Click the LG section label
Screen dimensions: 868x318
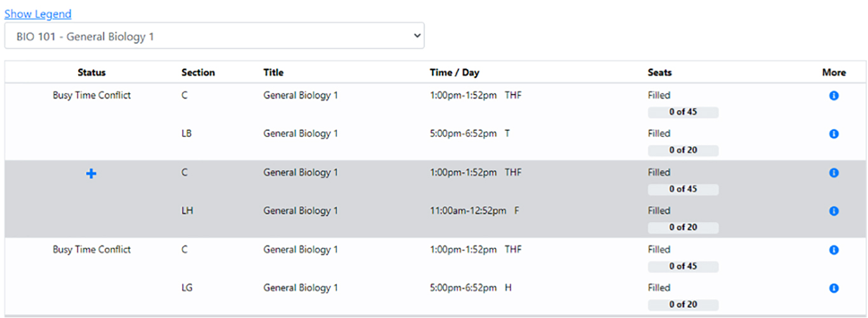click(187, 288)
